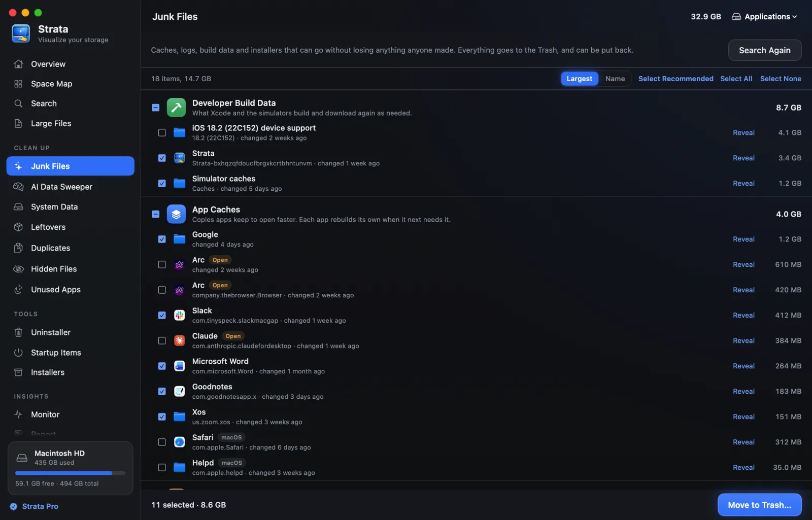Open Duplicates in sidebar

click(70, 248)
